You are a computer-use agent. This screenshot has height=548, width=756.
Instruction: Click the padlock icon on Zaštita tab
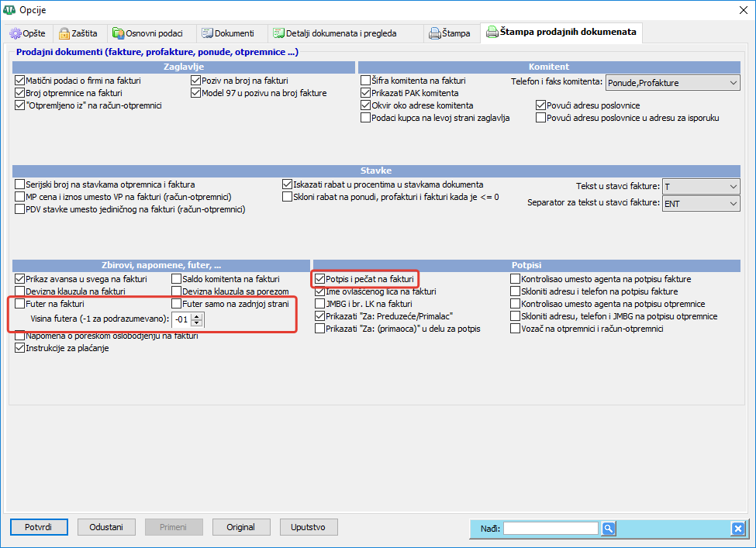tap(65, 33)
